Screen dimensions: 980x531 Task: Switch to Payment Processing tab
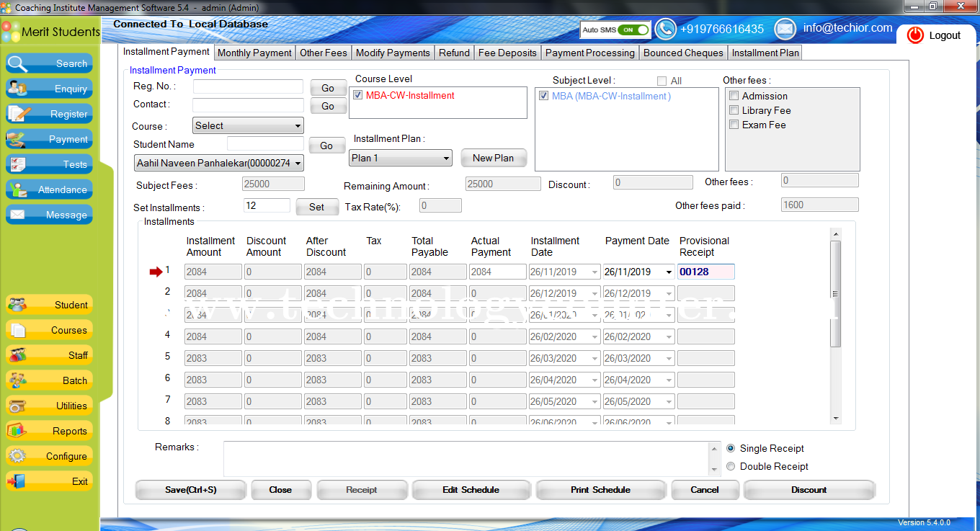590,53
